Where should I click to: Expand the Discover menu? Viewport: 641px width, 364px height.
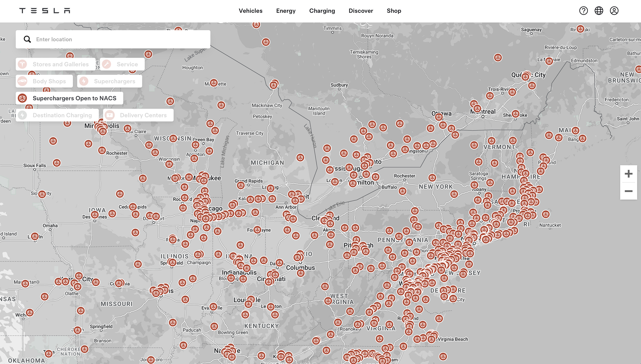[361, 11]
